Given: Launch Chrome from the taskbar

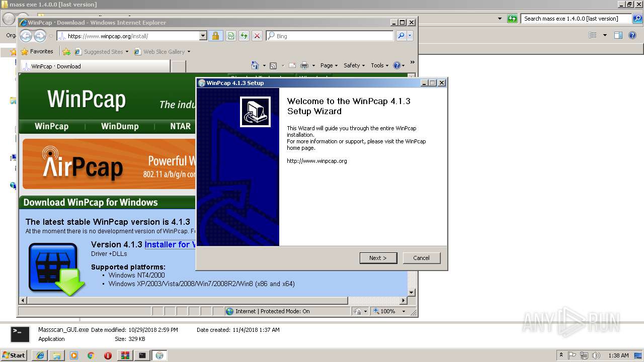Looking at the screenshot, I should coord(91,355).
